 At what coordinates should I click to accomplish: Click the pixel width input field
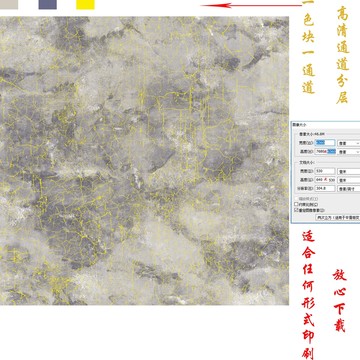pyautogui.click(x=325, y=143)
